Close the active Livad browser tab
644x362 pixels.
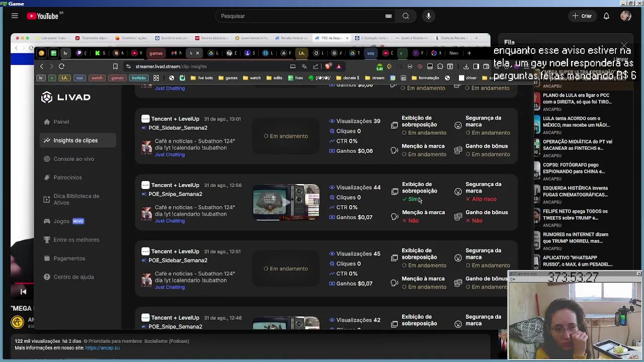(x=197, y=53)
